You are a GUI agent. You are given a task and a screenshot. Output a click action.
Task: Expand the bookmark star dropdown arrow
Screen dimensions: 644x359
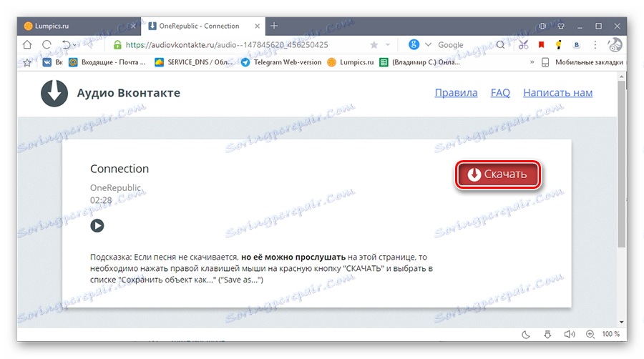point(388,45)
